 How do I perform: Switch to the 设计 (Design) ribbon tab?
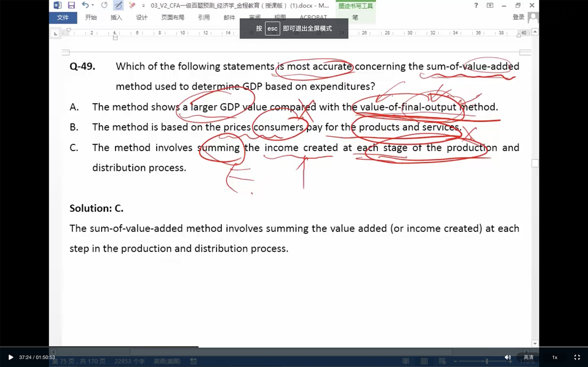[142, 18]
